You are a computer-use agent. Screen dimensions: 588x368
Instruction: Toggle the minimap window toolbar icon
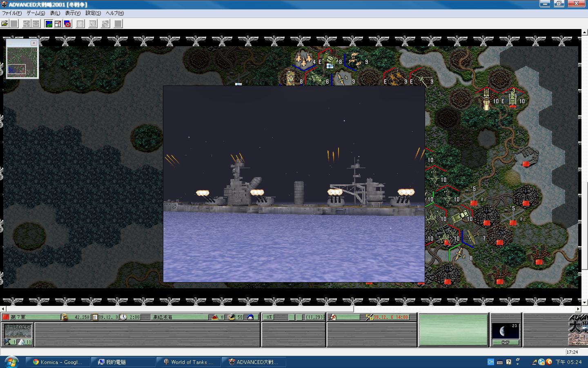[58, 24]
